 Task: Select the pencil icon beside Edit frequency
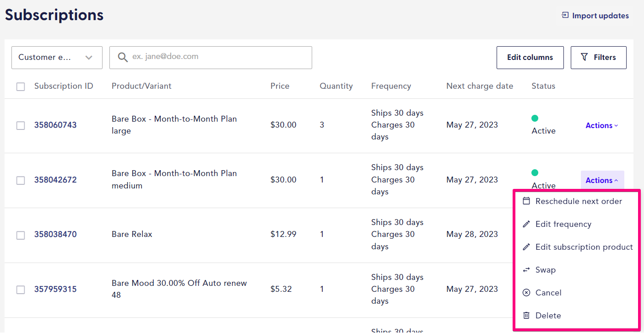[x=526, y=224]
